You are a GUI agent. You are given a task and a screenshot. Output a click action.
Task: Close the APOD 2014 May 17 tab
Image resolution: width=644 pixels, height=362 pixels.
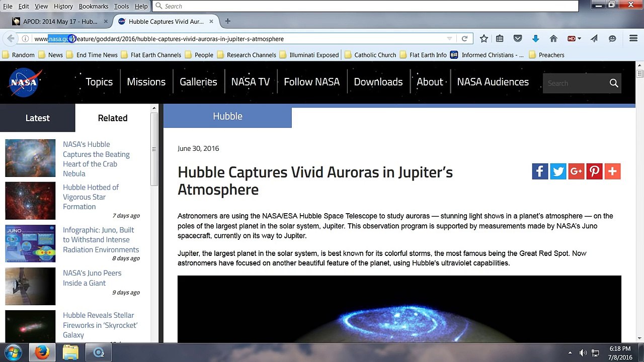pos(106,22)
